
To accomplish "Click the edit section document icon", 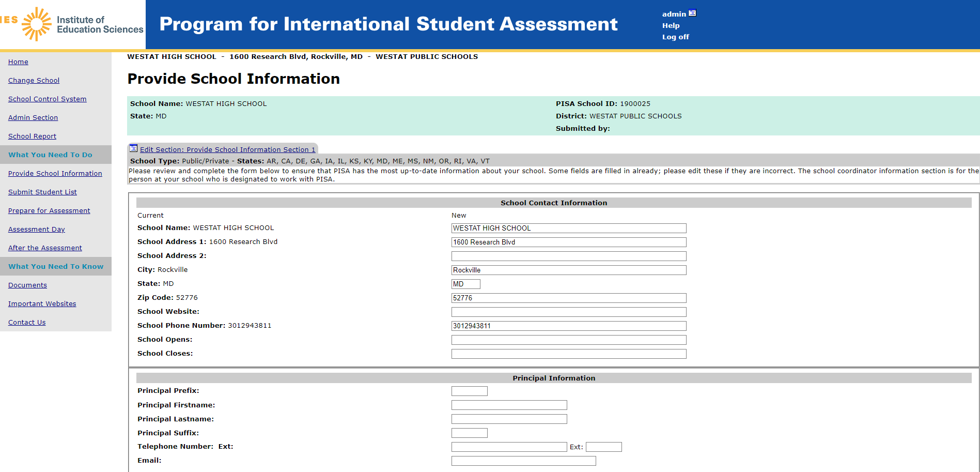I will 133,148.
